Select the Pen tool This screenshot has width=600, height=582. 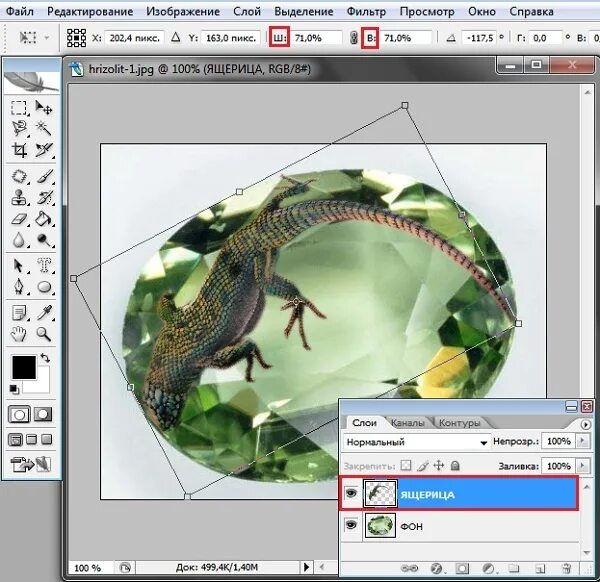(19, 287)
